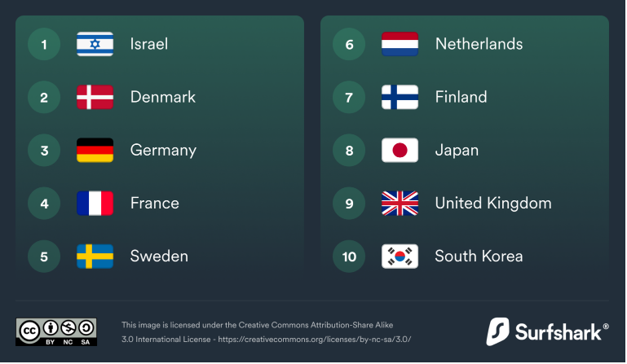Click the rank 10 number circle

point(349,257)
